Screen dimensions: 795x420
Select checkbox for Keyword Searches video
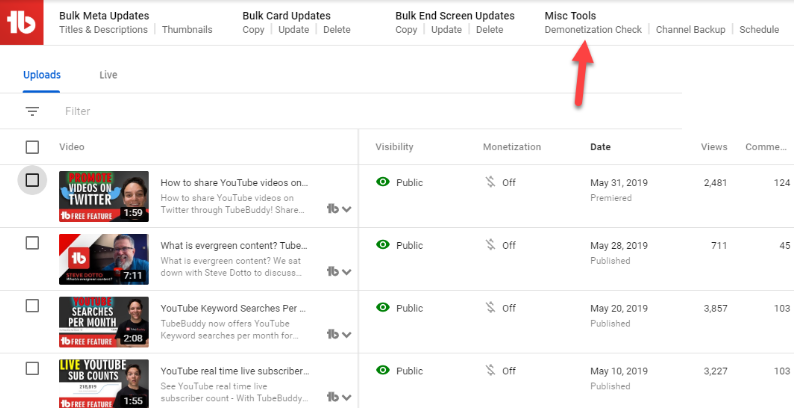tap(32, 305)
